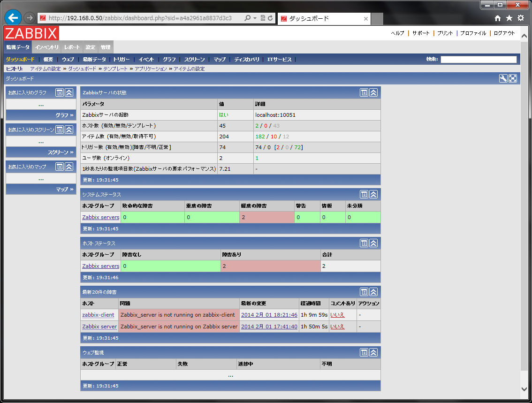Collapse the ウェブ監視 widget
This screenshot has height=403, width=532.
pyautogui.click(x=373, y=352)
